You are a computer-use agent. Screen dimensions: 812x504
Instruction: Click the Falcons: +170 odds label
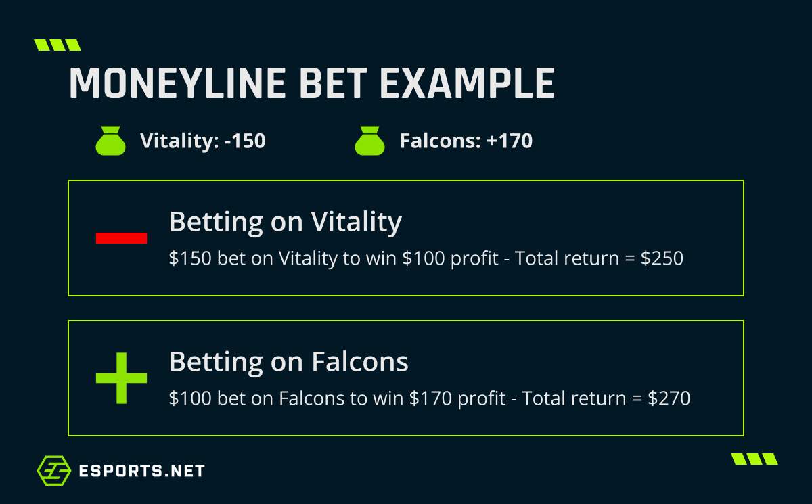[x=466, y=141]
